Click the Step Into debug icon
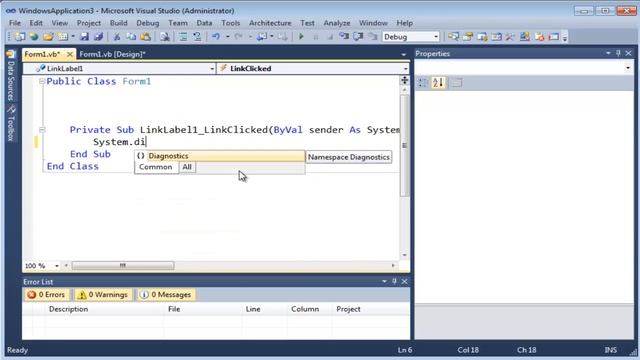 (x=344, y=37)
